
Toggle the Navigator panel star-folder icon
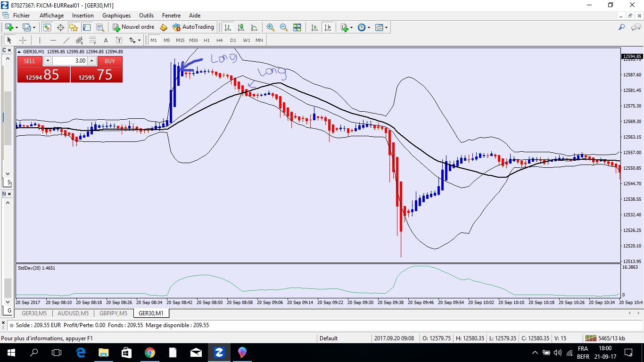[x=74, y=27]
